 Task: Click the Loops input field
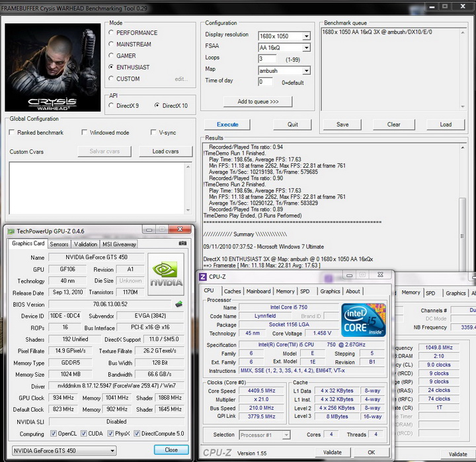(267, 59)
